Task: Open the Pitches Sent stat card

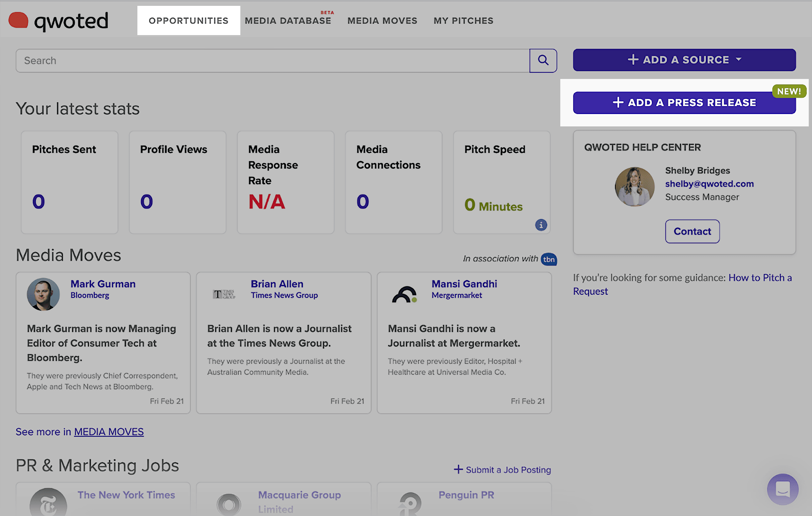Action: 70,182
